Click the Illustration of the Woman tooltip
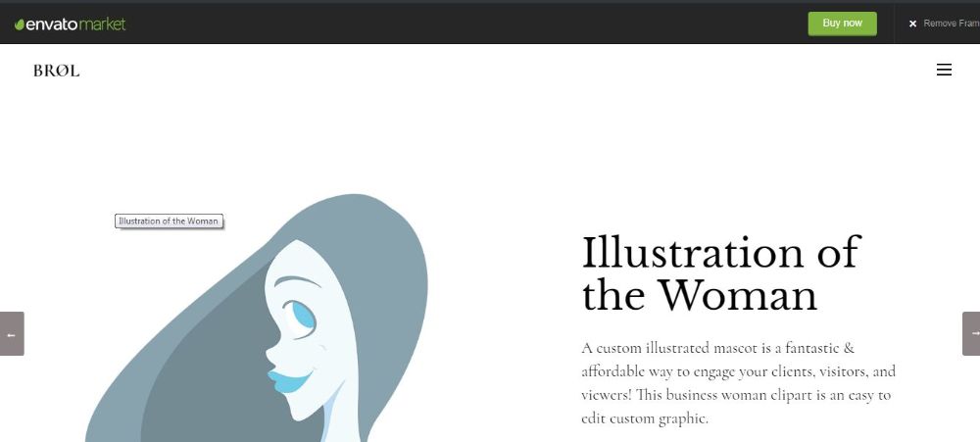The width and height of the screenshot is (980, 442). [x=169, y=221]
